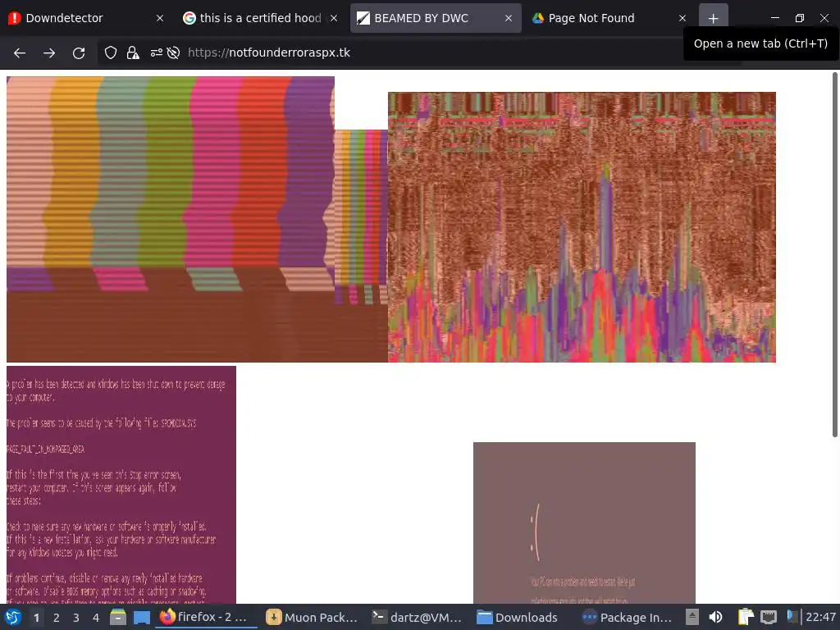Screen dimensions: 840x630
Task: Minimize the Firefox window
Action: pyautogui.click(x=774, y=18)
